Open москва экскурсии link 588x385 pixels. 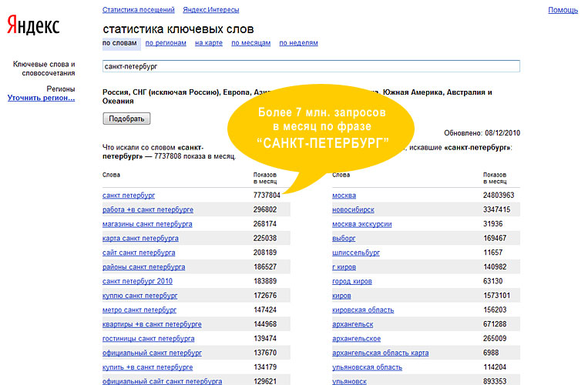362,224
